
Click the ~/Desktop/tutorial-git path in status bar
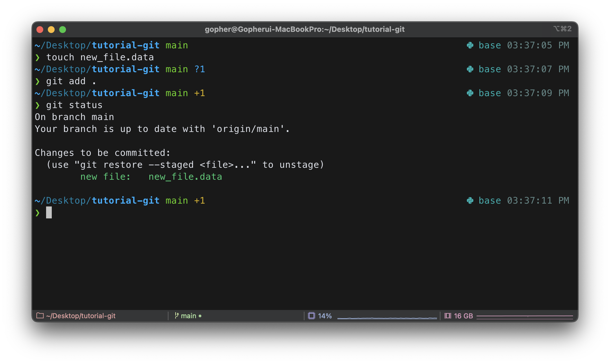pyautogui.click(x=81, y=316)
